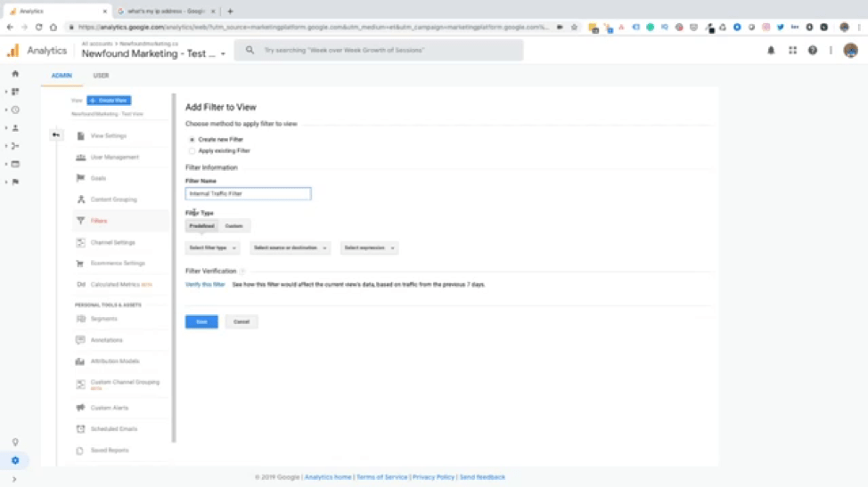Open Analytics home footer link
Viewport: 868px width, 487px height.
click(x=328, y=477)
